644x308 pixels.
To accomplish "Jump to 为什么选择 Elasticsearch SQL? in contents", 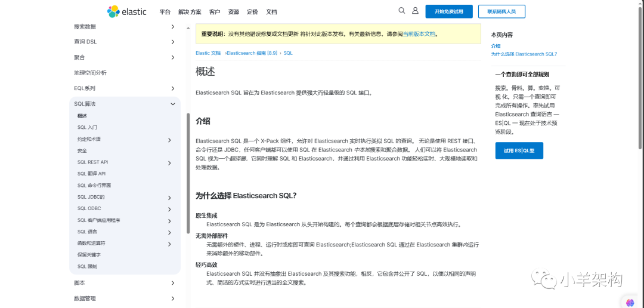I will [x=524, y=54].
